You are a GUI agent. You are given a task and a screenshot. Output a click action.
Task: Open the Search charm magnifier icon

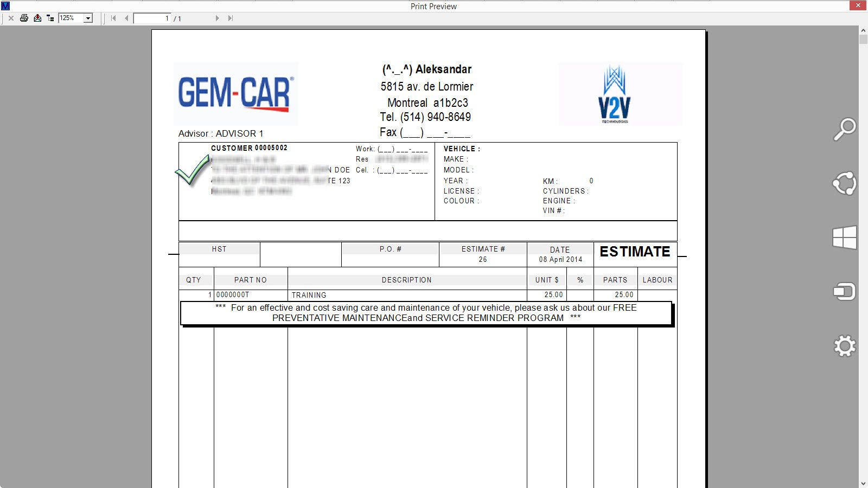click(845, 129)
